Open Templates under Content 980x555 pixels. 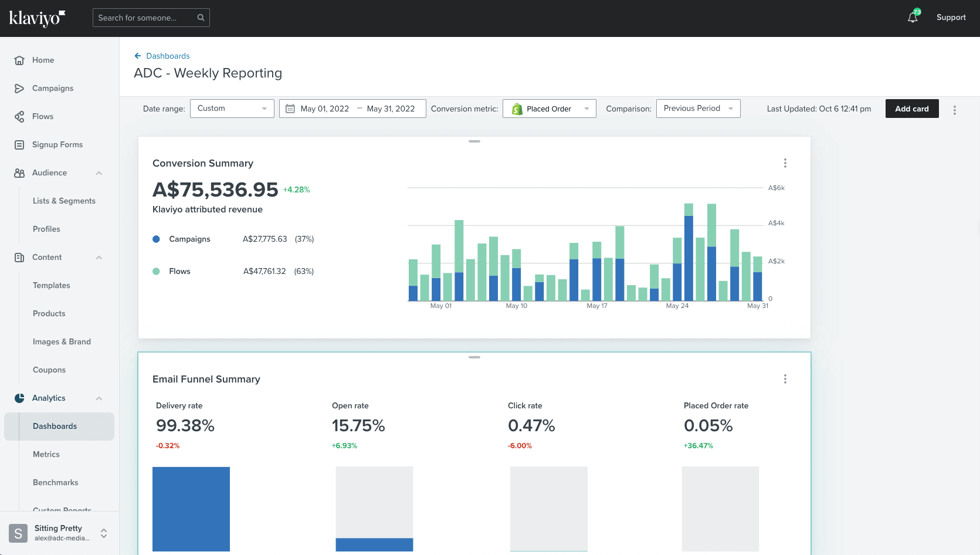tap(52, 286)
